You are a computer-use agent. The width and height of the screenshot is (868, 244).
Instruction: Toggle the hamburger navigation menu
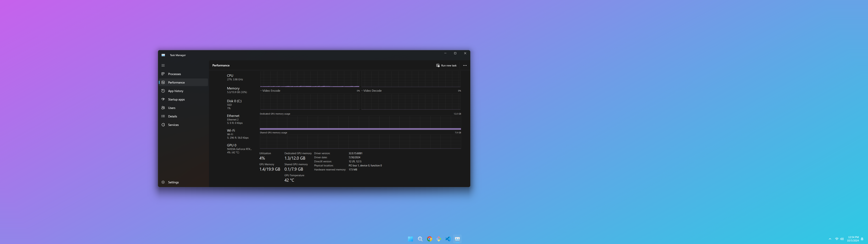click(163, 65)
